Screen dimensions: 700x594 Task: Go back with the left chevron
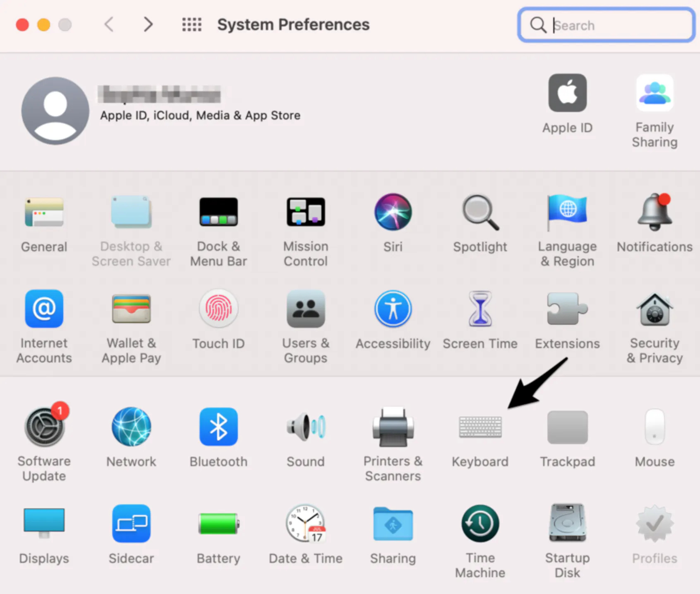(109, 24)
